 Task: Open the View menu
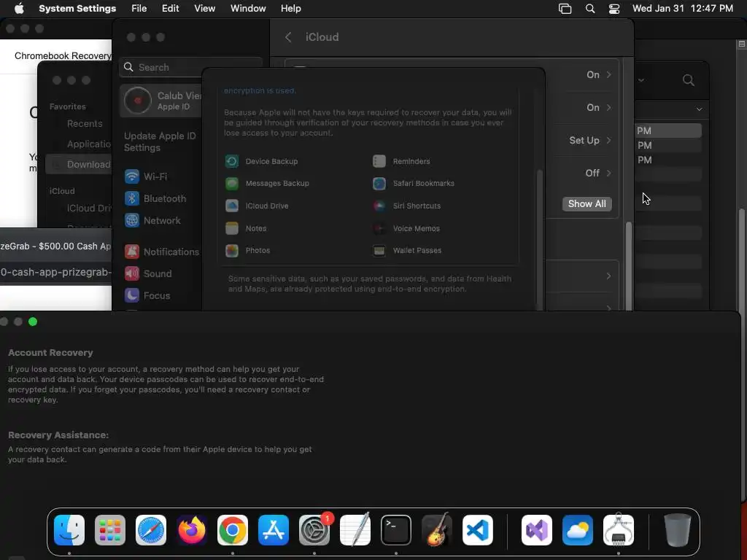pos(205,9)
